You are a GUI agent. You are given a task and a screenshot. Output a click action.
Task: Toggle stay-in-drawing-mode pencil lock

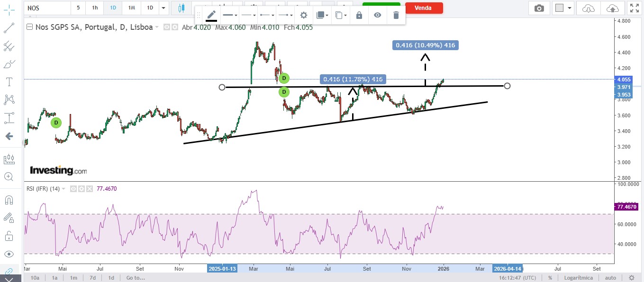coord(9,218)
